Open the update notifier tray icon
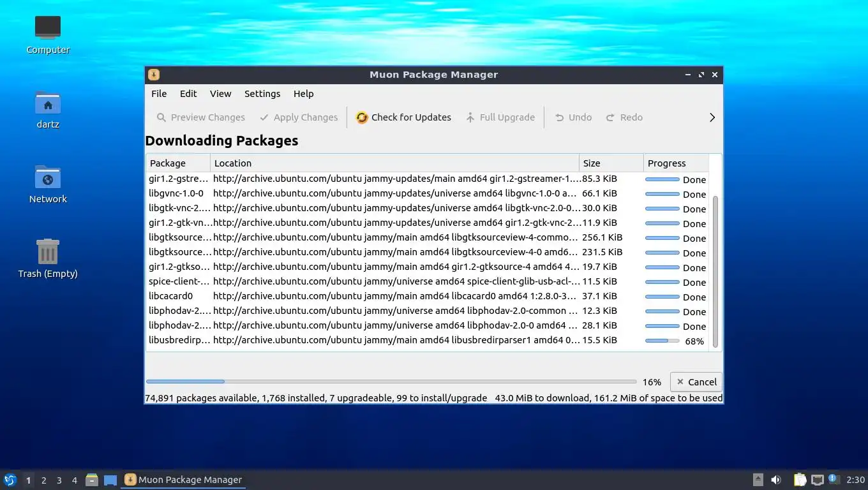This screenshot has width=868, height=490. pyautogui.click(x=834, y=479)
